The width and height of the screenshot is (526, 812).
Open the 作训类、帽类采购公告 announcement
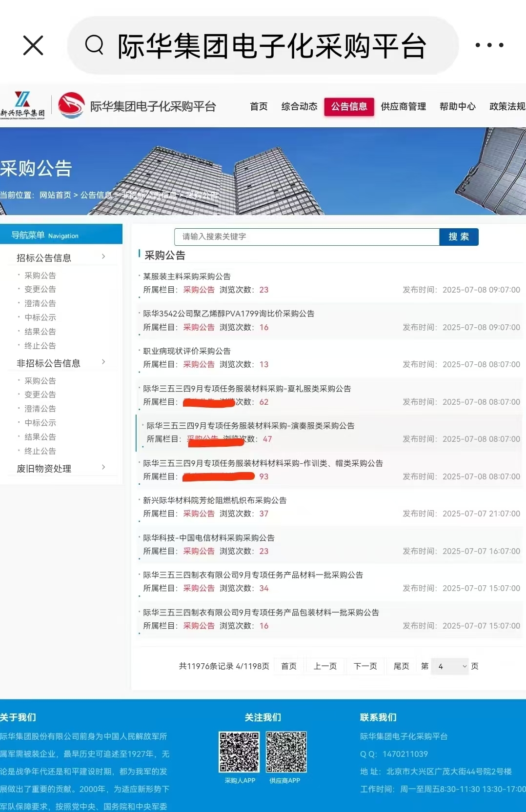pyautogui.click(x=263, y=463)
